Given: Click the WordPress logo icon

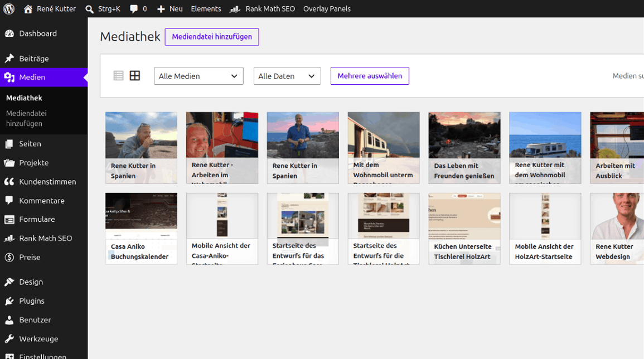Looking at the screenshot, I should pos(8,8).
